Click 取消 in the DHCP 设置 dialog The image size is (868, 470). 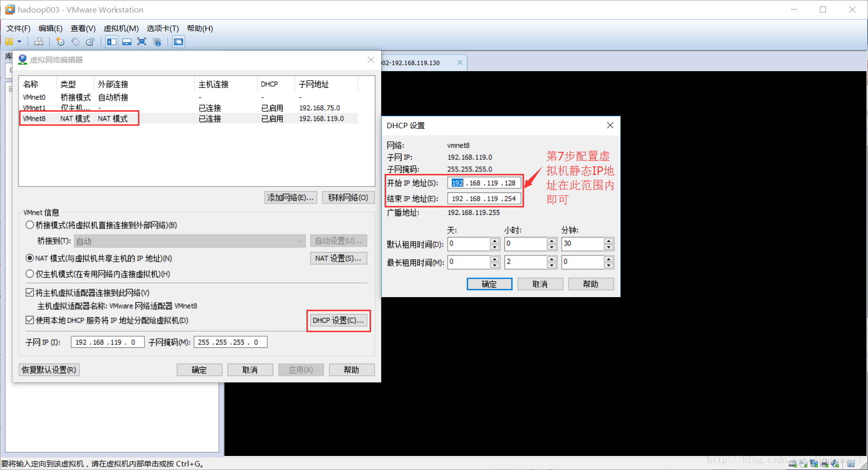(540, 284)
